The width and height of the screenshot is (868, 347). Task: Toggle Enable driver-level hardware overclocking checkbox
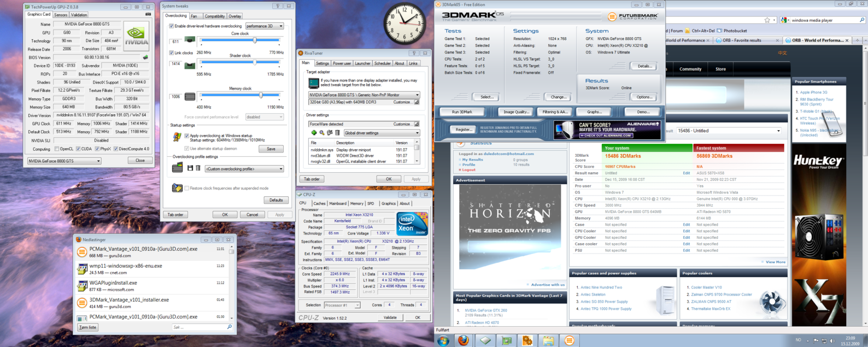point(172,26)
